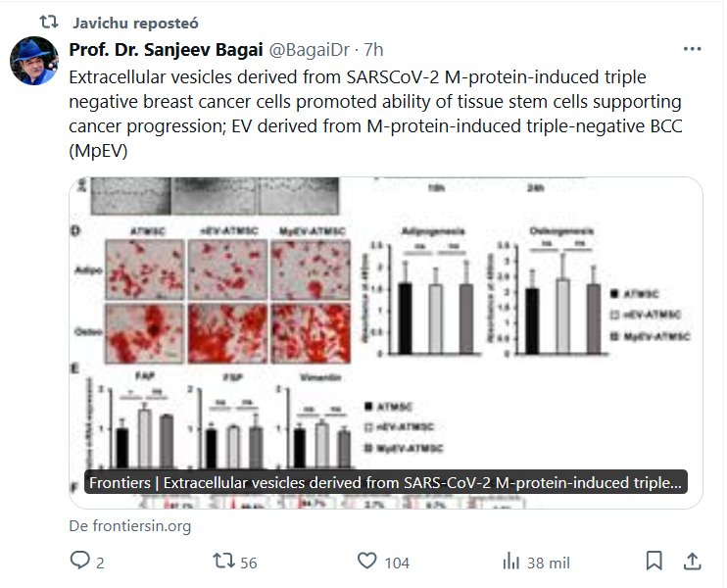The image size is (727, 588).
Task: Click the Frontiers article title overlay on the card
Action: pos(385,483)
